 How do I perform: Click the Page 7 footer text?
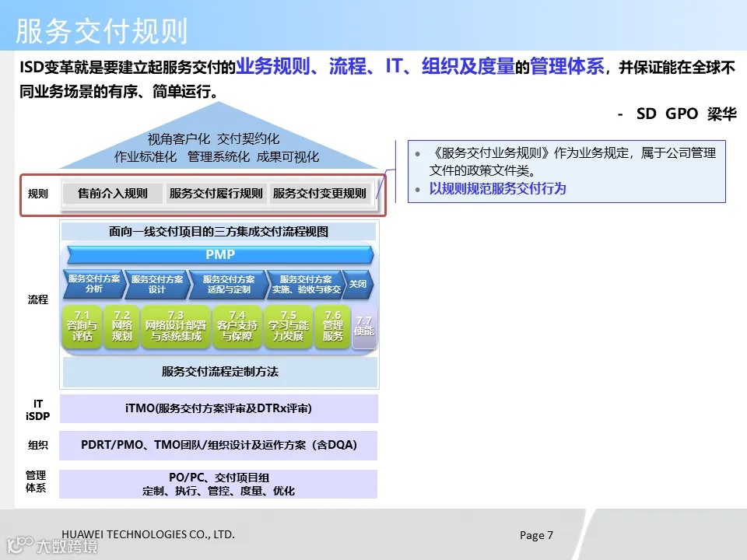tap(535, 534)
